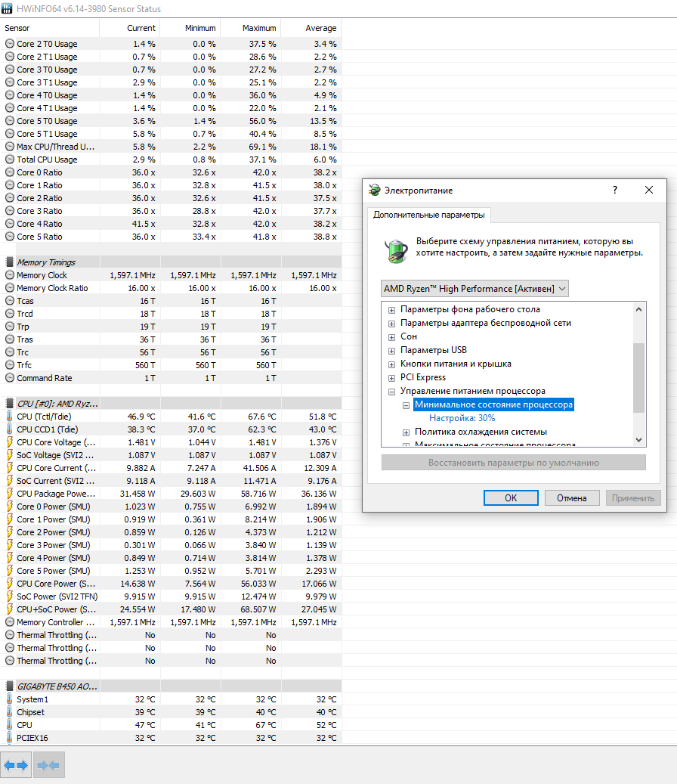Image resolution: width=677 pixels, height=784 pixels.
Task: Click the HWiNFO64 title bar app icon
Action: 7,8
